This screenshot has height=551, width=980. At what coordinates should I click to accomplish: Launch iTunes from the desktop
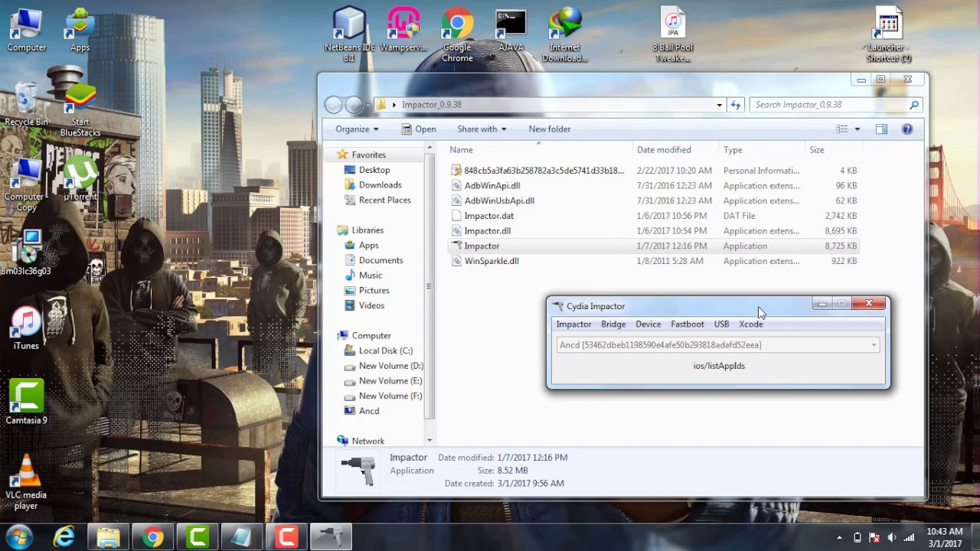(x=26, y=329)
